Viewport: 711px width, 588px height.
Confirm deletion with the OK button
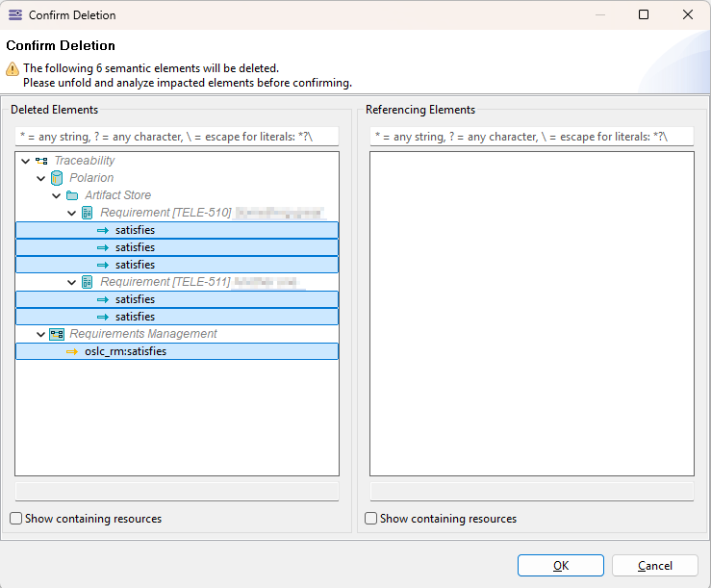click(x=561, y=565)
